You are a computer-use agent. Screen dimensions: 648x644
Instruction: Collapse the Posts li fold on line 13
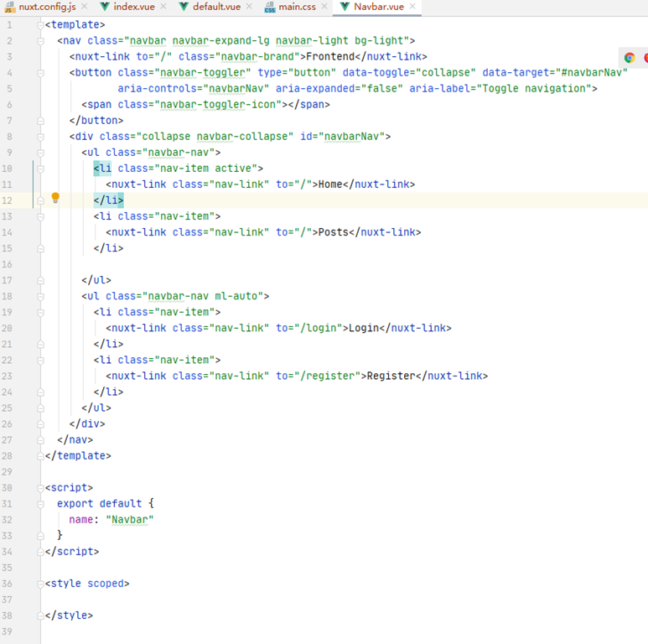tap(40, 216)
